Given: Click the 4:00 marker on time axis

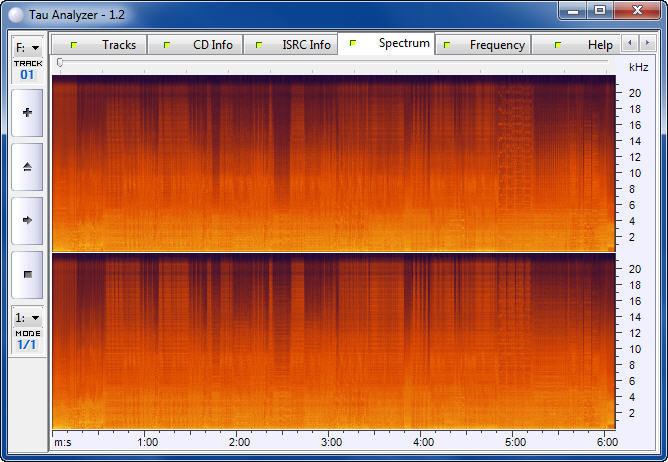Looking at the screenshot, I should tap(424, 441).
